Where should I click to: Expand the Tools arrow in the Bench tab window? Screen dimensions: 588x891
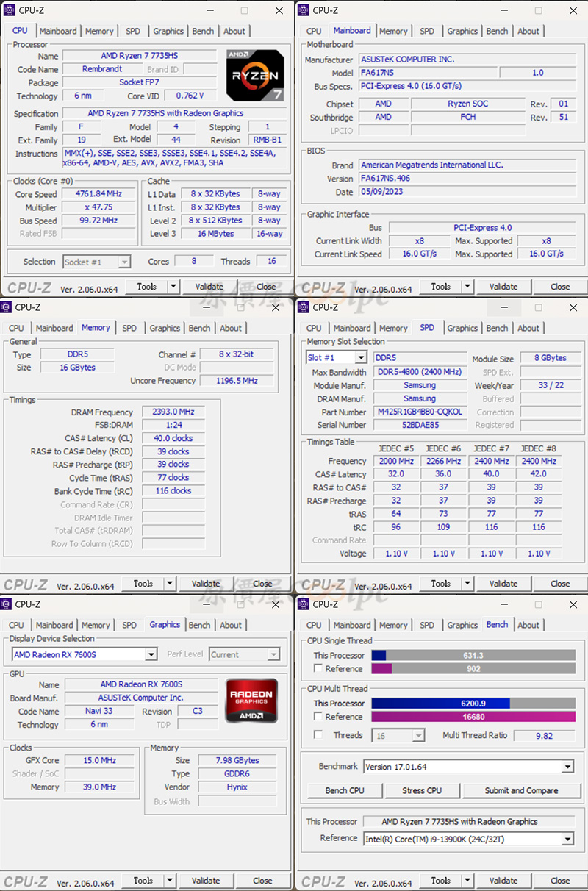tap(467, 881)
